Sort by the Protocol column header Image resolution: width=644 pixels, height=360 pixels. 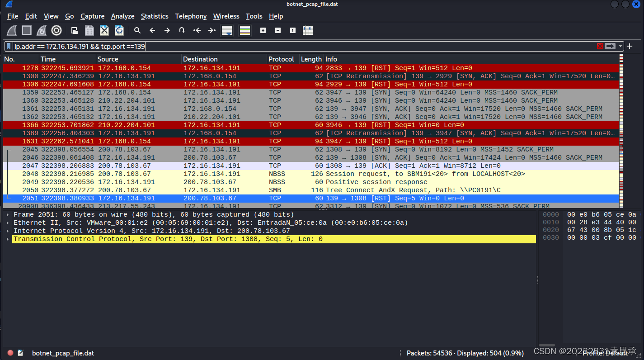click(x=283, y=59)
